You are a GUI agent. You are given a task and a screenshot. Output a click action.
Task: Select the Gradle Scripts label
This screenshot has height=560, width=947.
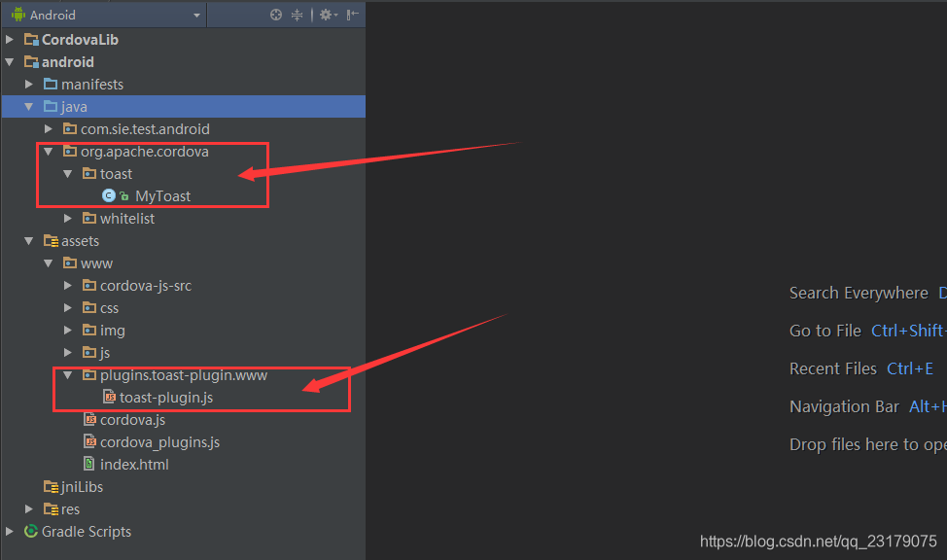tap(87, 532)
